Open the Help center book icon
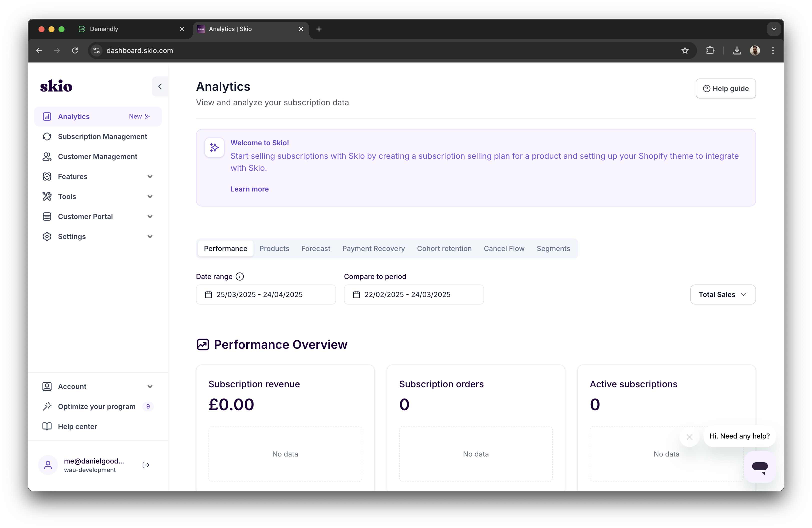812x528 pixels. click(47, 426)
